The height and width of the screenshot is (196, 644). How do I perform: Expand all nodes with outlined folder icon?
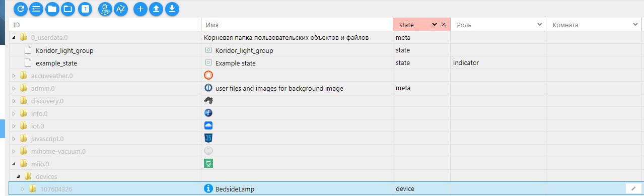click(68, 9)
